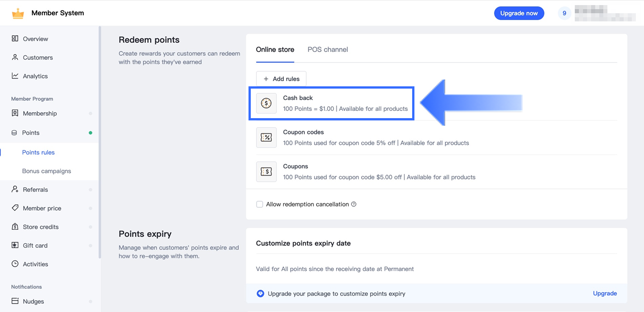The width and height of the screenshot is (644, 312).
Task: Click the notification count badge showing 9
Action: [x=564, y=13]
